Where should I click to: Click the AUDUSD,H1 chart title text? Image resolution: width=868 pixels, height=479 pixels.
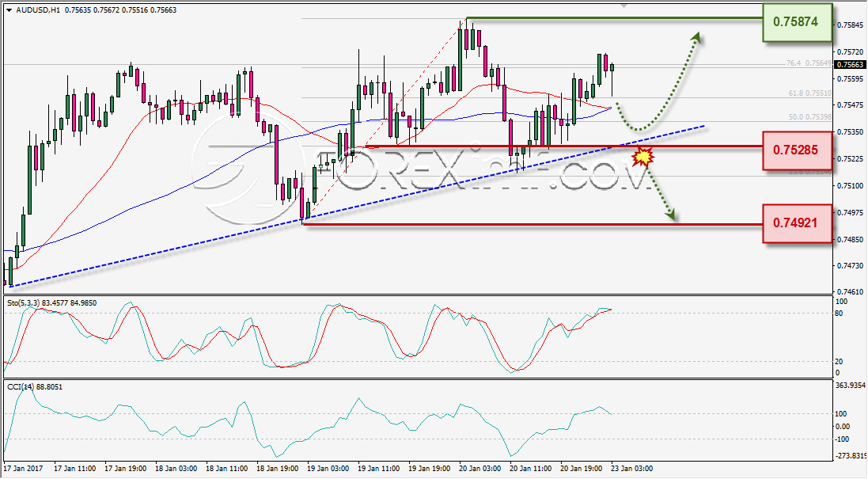click(39, 10)
